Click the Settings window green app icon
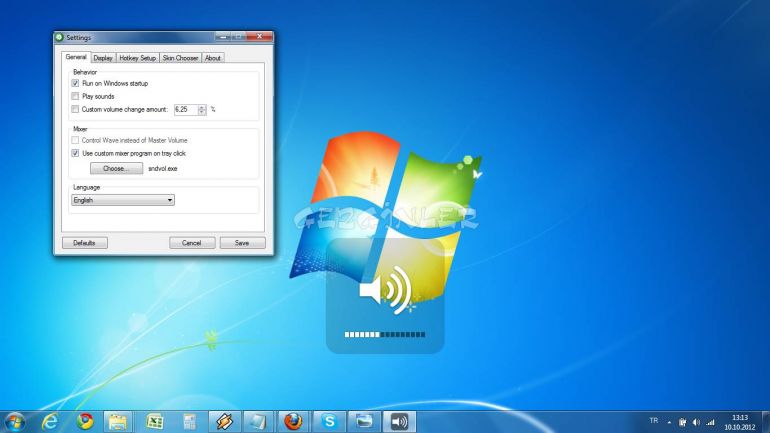 pos(59,37)
